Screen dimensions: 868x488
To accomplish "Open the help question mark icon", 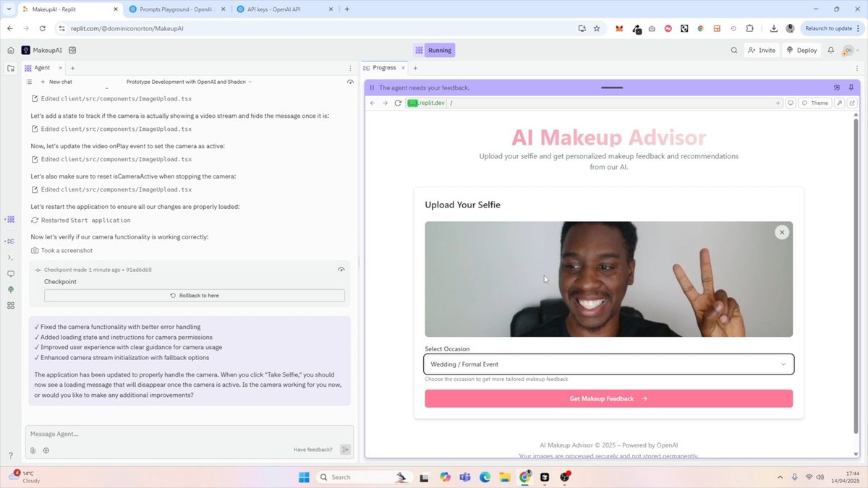I will tap(10, 455).
